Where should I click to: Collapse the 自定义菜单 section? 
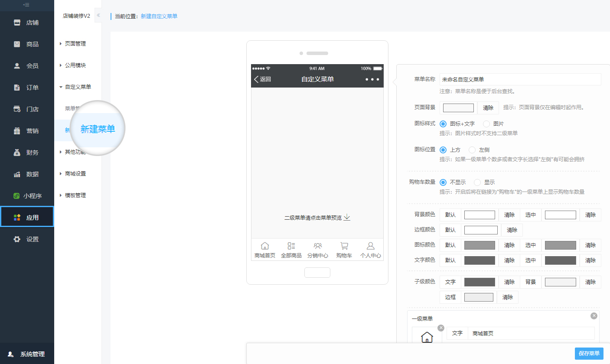pos(77,87)
